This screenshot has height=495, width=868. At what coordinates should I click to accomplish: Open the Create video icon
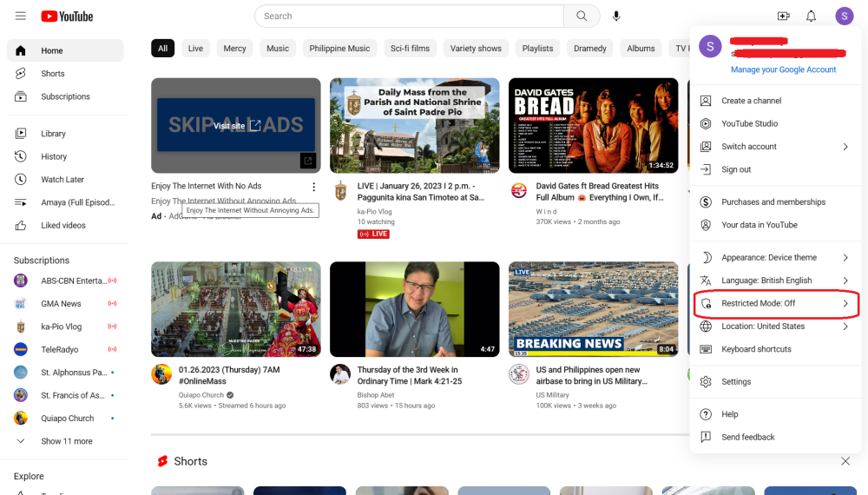[783, 16]
